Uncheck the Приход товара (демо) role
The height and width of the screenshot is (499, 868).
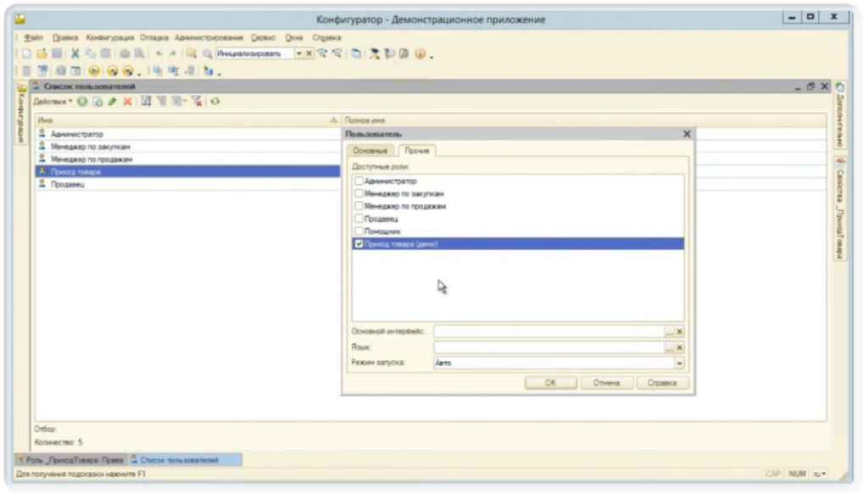tap(359, 244)
